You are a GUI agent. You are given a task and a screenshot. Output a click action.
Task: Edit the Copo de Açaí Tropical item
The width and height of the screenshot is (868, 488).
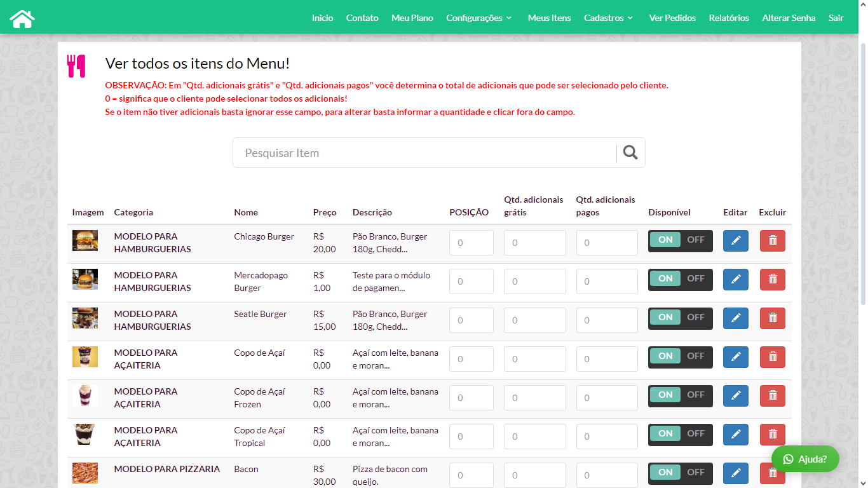[735, 435]
